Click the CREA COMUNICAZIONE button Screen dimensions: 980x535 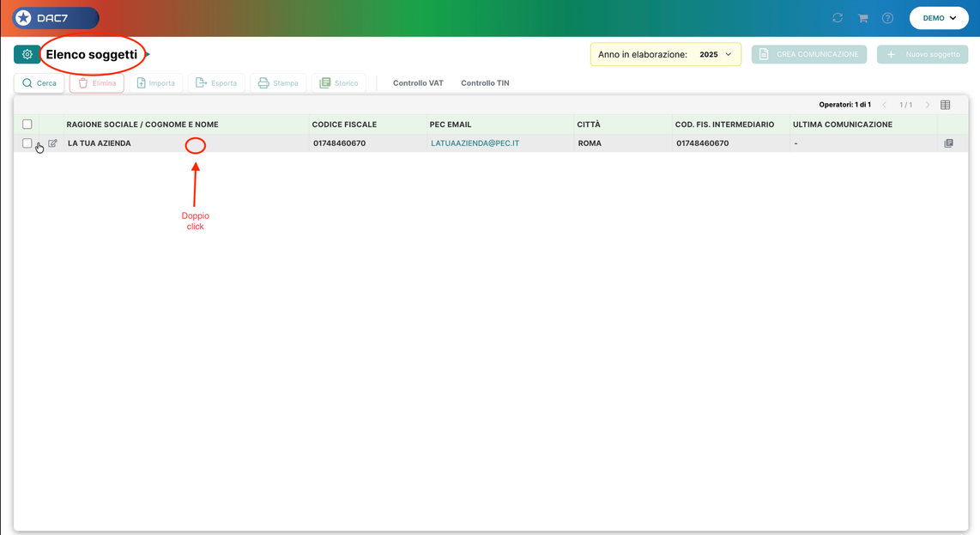pyautogui.click(x=808, y=54)
